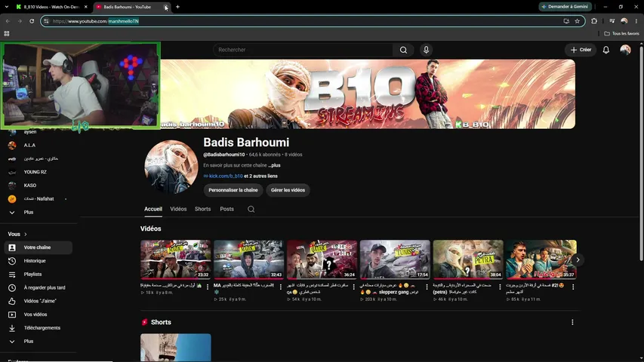Select Badis Barhoumi YouTube browser tab
This screenshot has height=362, width=644.
tap(128, 7)
